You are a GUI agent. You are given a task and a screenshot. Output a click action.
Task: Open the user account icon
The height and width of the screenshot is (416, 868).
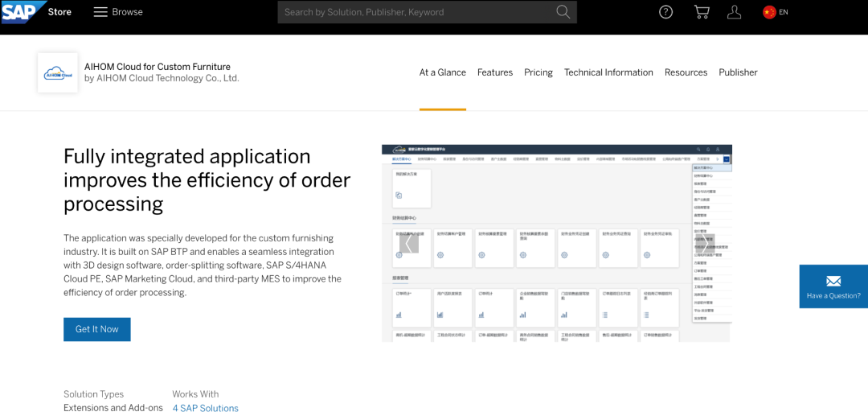tap(734, 12)
